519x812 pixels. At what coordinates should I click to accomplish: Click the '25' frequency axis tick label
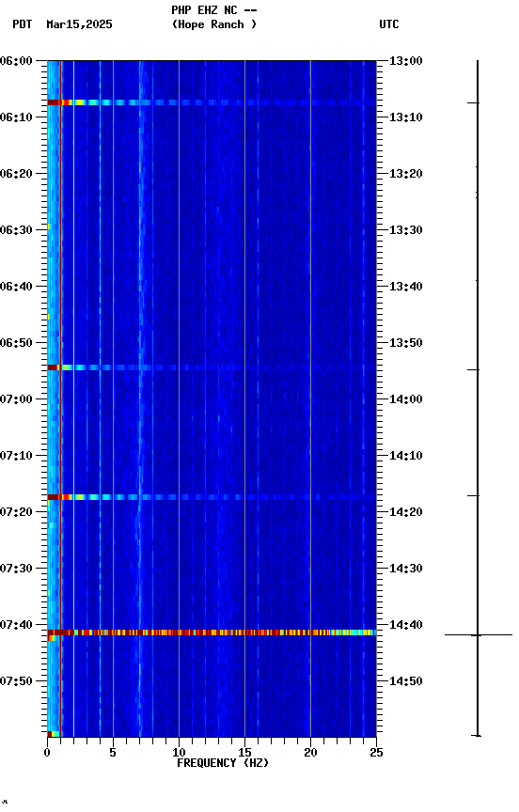coord(376,754)
